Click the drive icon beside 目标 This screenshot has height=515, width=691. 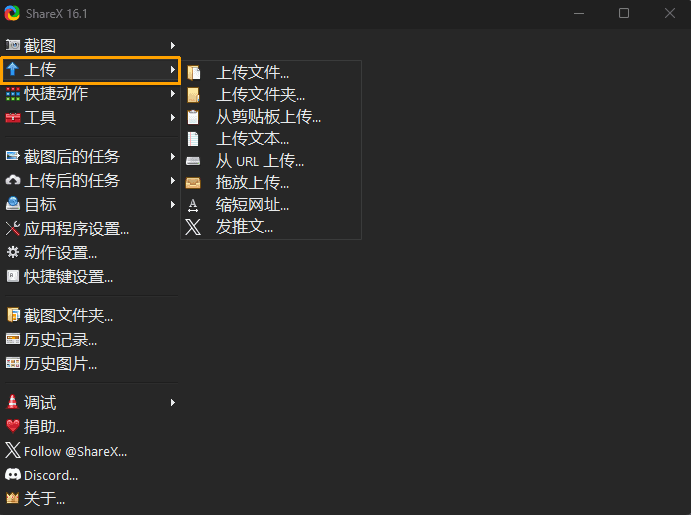click(x=13, y=204)
